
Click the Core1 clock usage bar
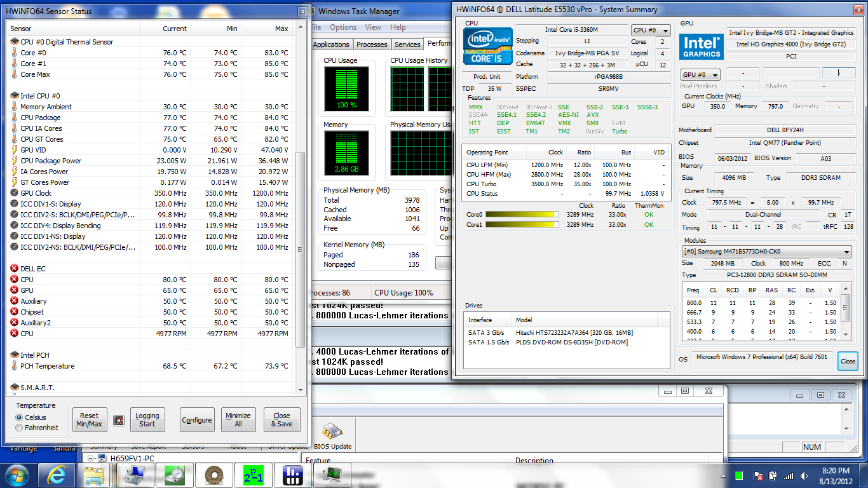click(x=522, y=225)
